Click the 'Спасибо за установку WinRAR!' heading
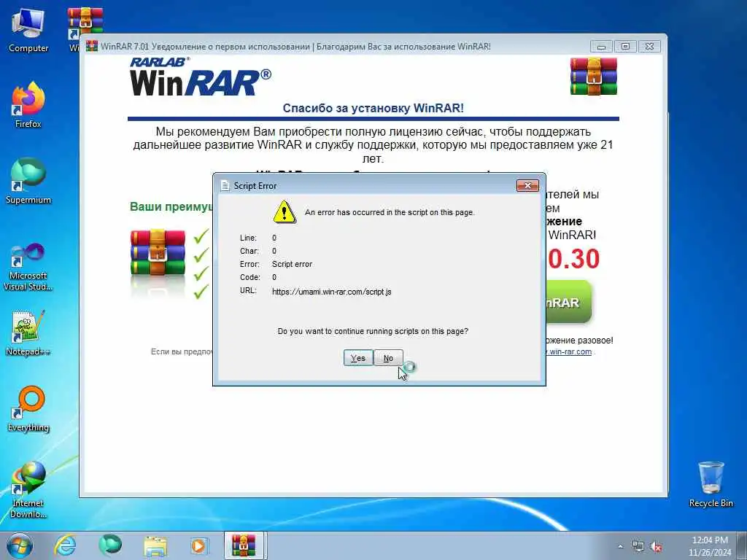The image size is (747, 560). pos(373,108)
